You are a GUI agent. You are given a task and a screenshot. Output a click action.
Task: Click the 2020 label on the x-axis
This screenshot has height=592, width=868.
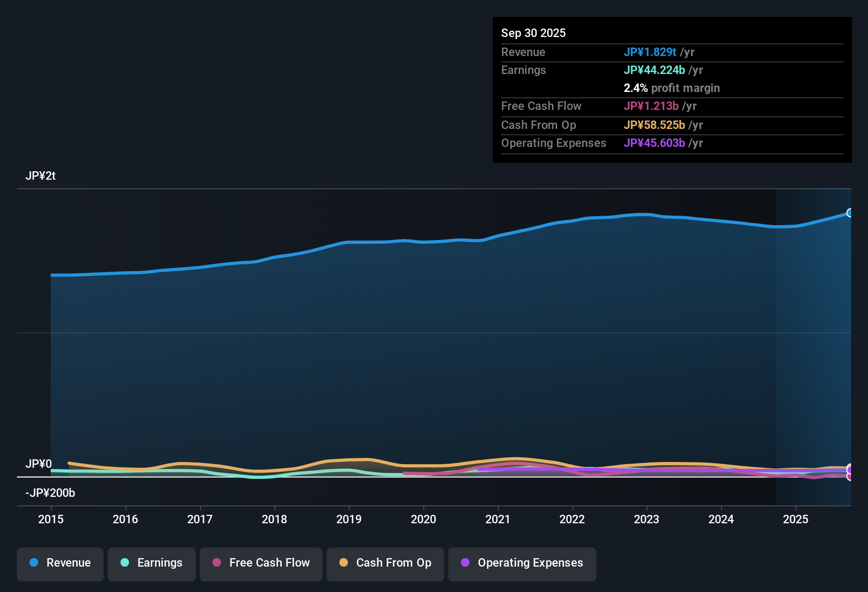coord(423,519)
